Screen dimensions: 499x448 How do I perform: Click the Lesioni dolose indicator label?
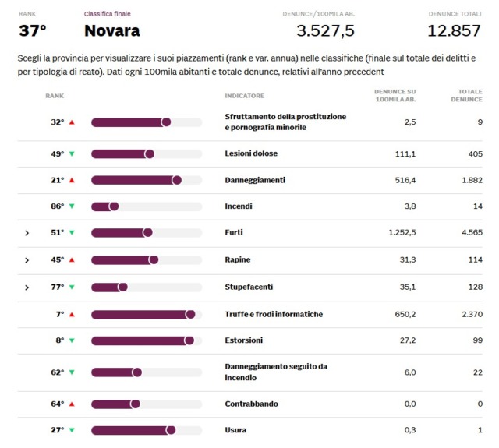point(251,153)
